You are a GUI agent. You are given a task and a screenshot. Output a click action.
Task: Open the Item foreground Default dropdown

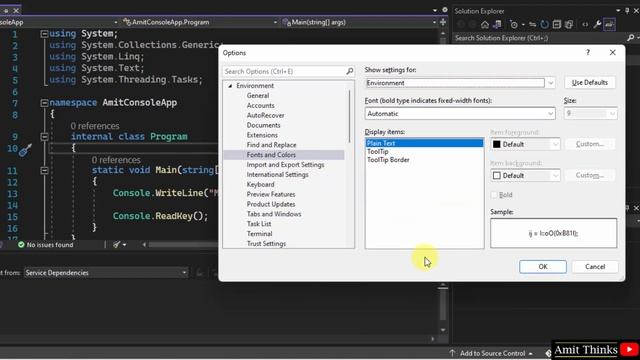click(555, 144)
